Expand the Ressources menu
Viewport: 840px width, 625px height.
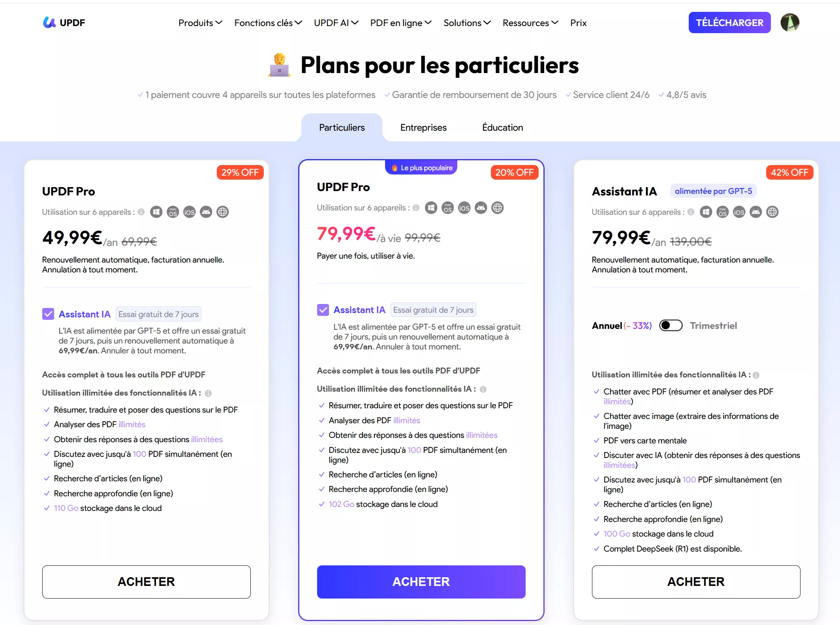(530, 23)
